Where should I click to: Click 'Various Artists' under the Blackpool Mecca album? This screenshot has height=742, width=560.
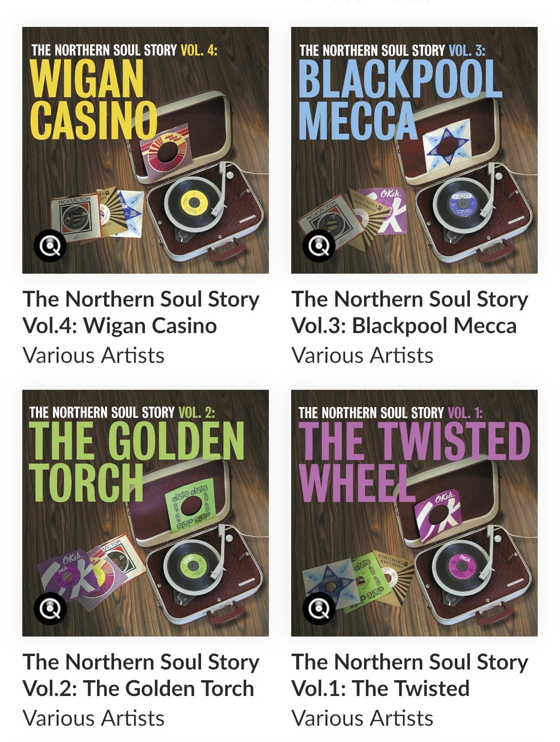362,355
